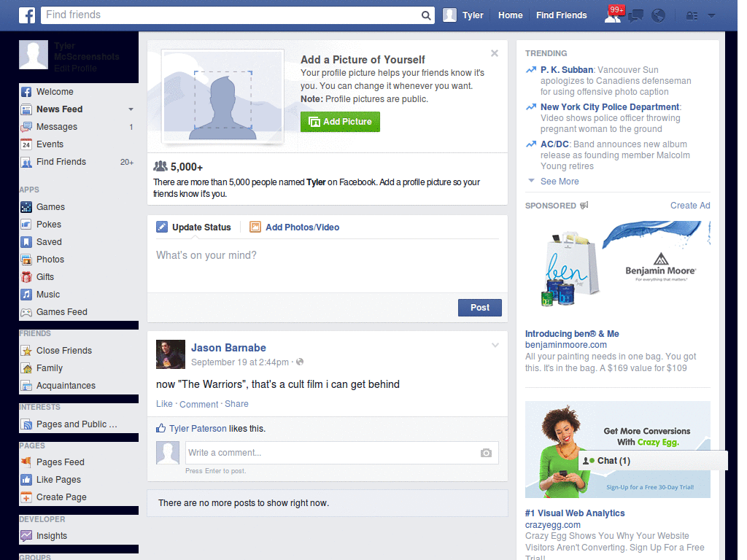The width and height of the screenshot is (747, 560).
Task: Select the Add Photos/Video tab
Action: point(295,227)
